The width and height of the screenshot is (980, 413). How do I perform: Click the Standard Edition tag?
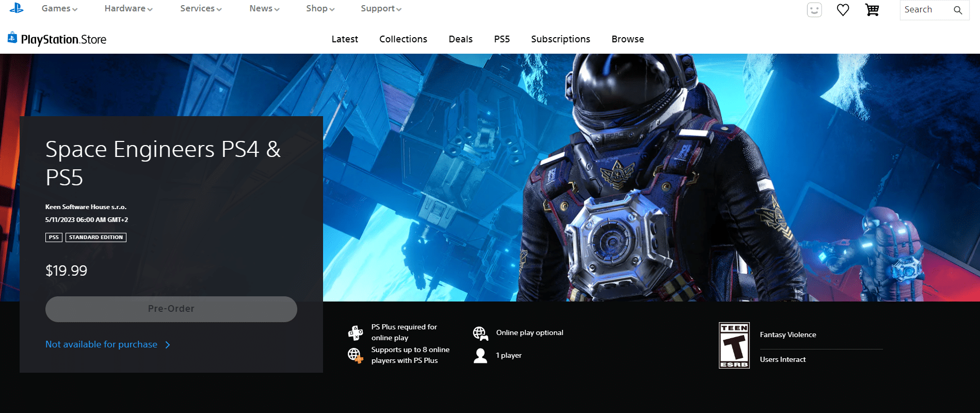[96, 237]
